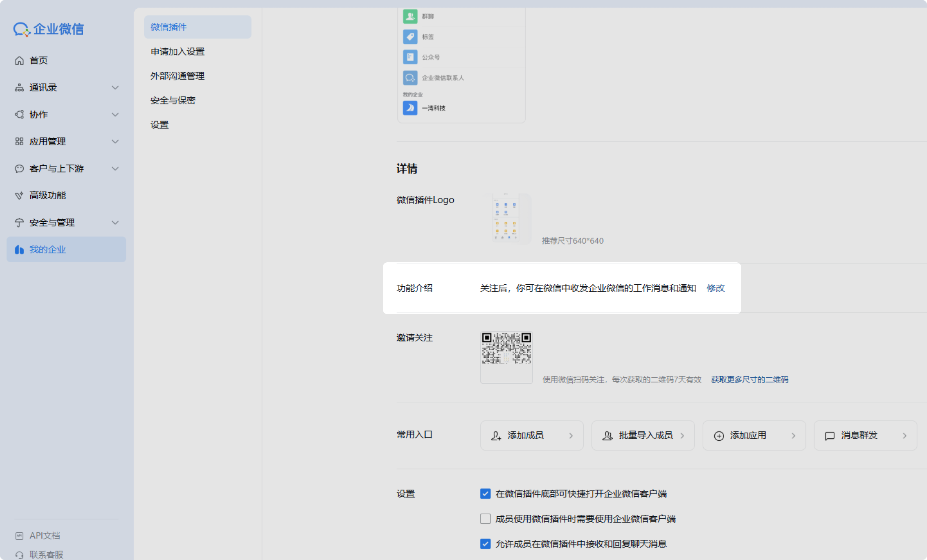Expand the 安全与管理 sidebar chevron

point(115,223)
